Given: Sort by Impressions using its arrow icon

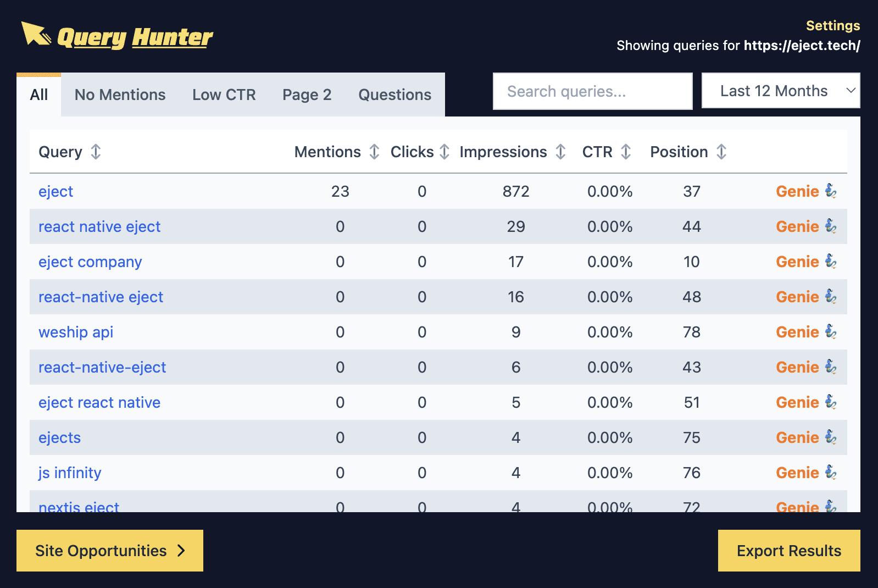Looking at the screenshot, I should point(560,152).
